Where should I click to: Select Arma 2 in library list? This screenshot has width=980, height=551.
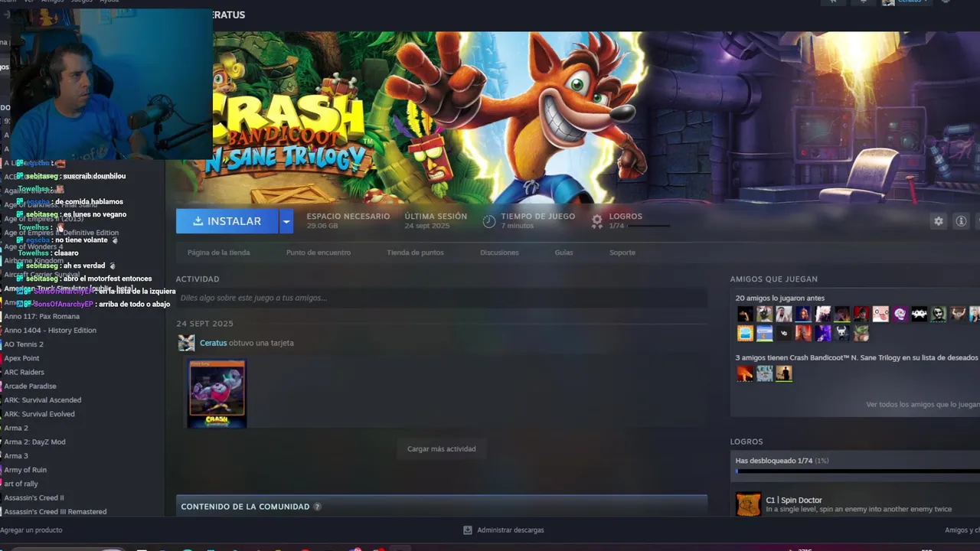pos(16,428)
